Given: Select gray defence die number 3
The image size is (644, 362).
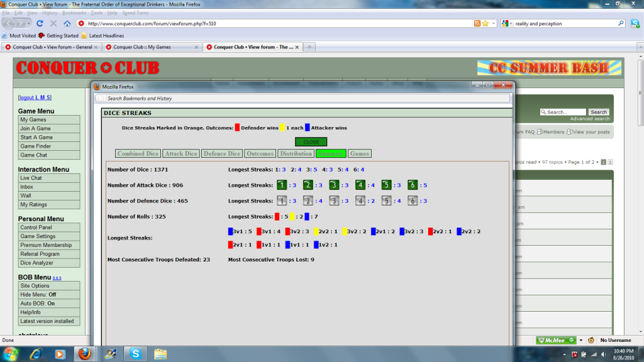Looking at the screenshot, I should (334, 200).
